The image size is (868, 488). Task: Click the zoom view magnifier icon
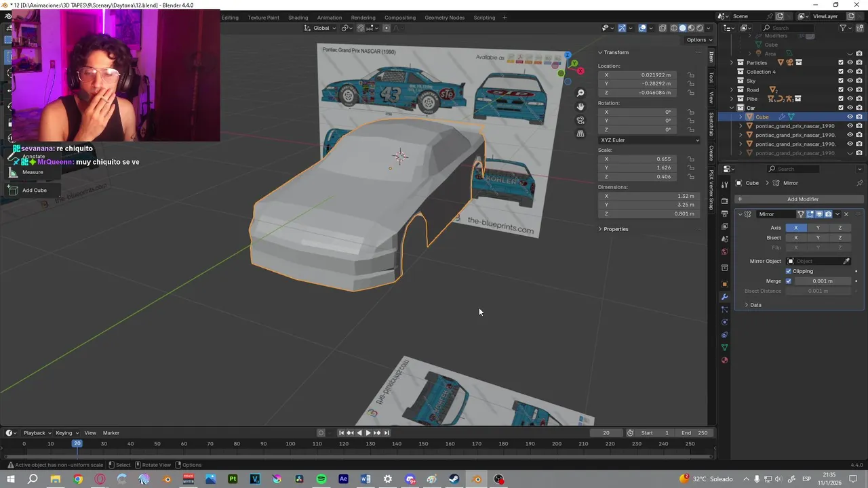580,93
